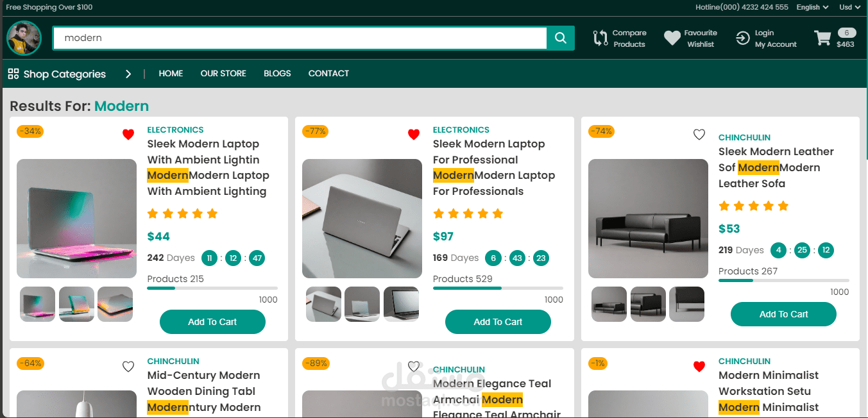
Task: Toggle the wishlist heart on the leather sofa
Action: pyautogui.click(x=699, y=135)
